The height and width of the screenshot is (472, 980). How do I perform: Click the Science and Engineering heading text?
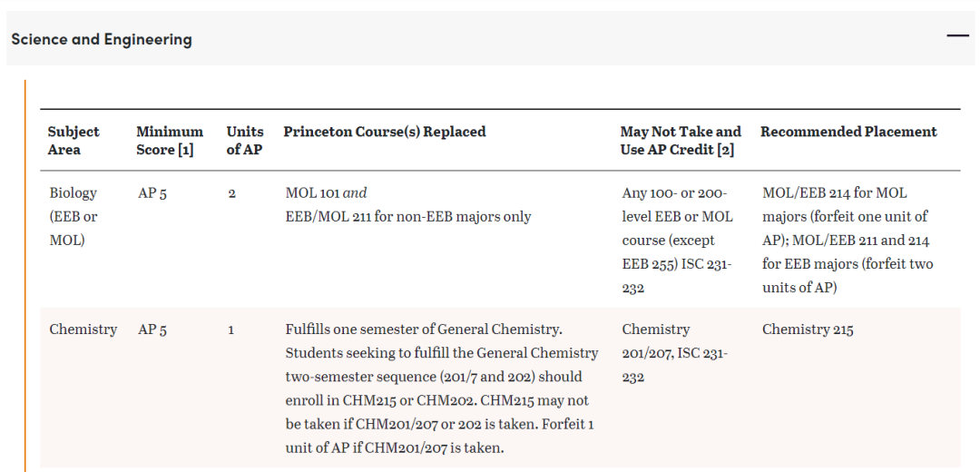click(102, 39)
